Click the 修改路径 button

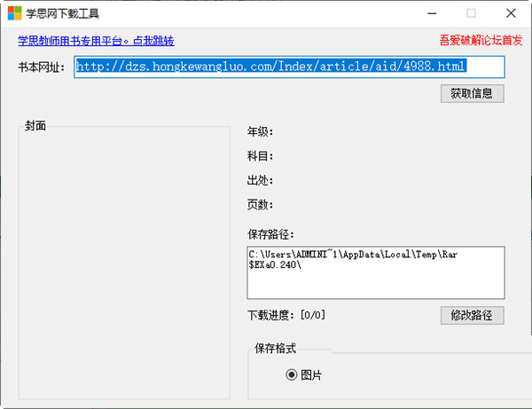(472, 315)
